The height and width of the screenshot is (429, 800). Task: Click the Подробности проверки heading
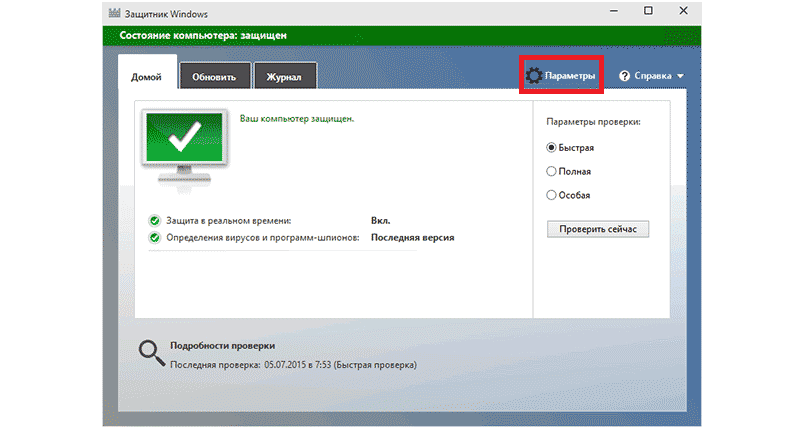click(222, 345)
